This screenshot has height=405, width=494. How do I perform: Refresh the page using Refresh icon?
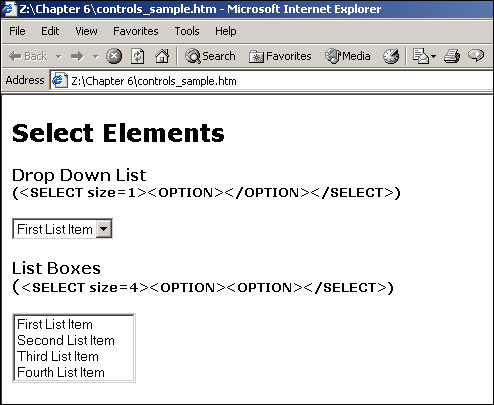(138, 56)
